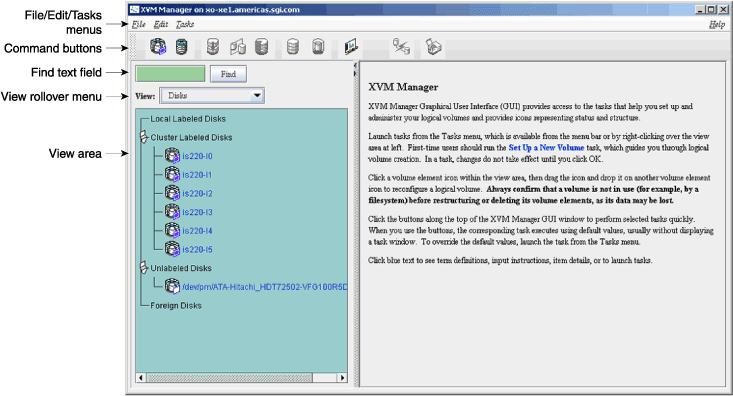The width and height of the screenshot is (733, 396).
Task: Select the Unlabeled Disks category label
Action: click(181, 268)
